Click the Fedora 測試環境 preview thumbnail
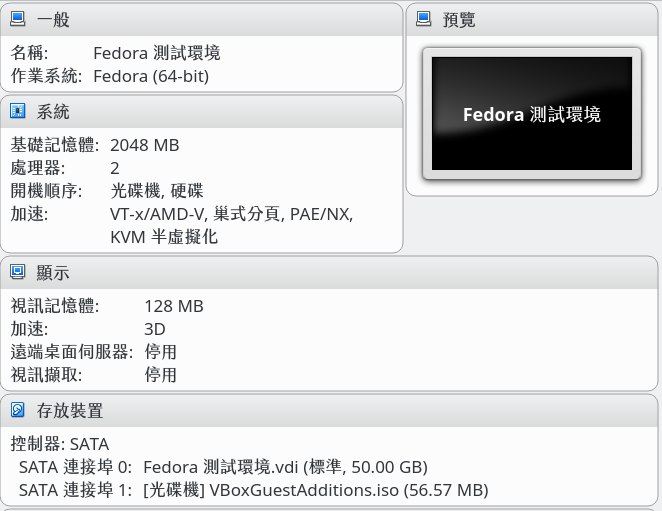 tap(532, 114)
